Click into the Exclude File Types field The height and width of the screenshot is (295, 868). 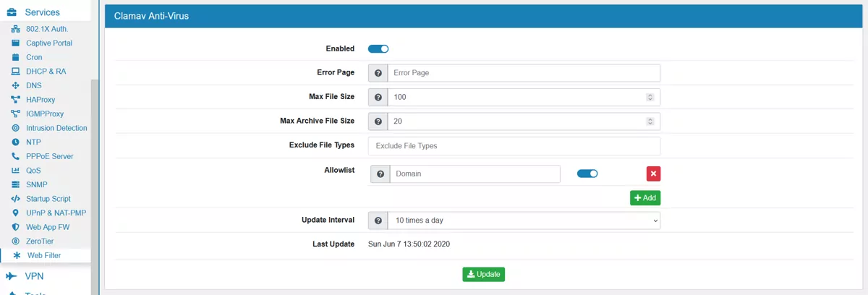click(x=514, y=146)
